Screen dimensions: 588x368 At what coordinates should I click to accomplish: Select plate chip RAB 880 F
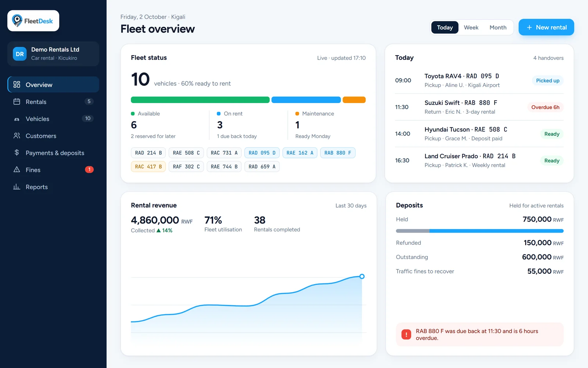(x=338, y=153)
